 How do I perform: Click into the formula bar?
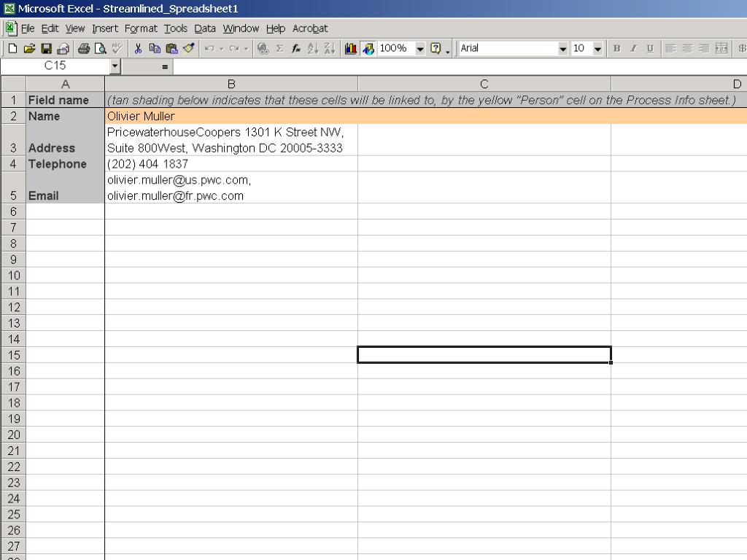460,66
